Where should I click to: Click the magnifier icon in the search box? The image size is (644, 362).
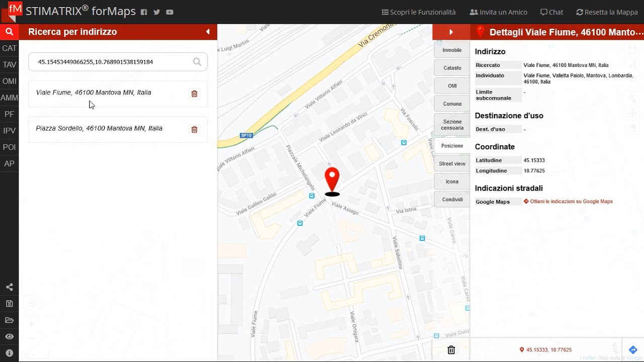tap(197, 62)
